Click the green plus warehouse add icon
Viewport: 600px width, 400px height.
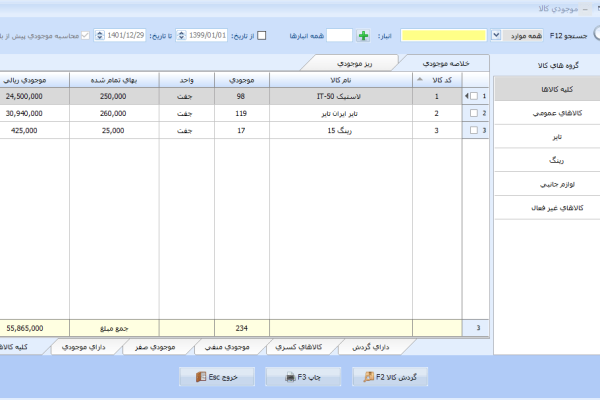click(363, 36)
